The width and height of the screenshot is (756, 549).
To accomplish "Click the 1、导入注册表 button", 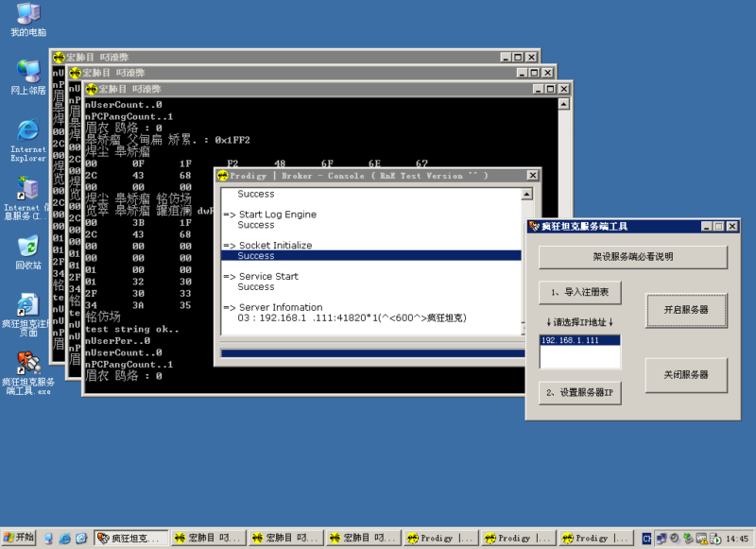I will tap(580, 293).
